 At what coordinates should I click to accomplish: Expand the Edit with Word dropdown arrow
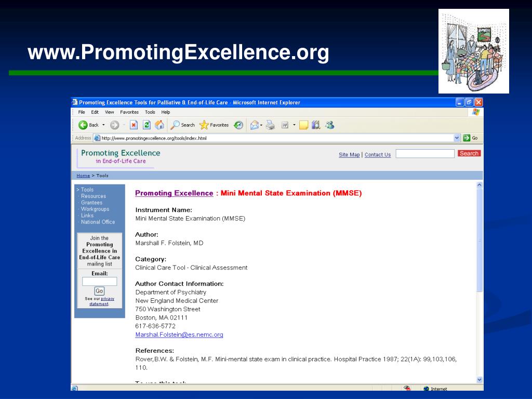pos(294,125)
